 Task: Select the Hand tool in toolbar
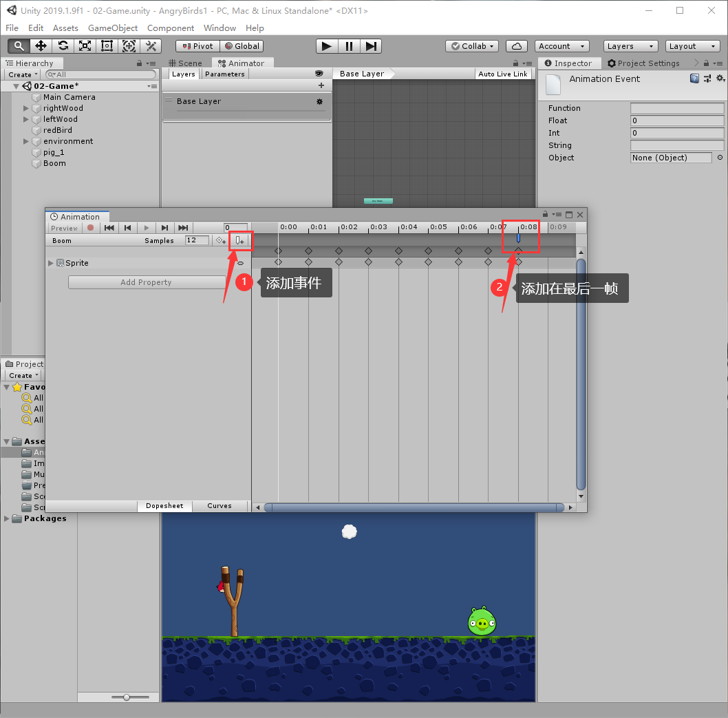tap(19, 46)
